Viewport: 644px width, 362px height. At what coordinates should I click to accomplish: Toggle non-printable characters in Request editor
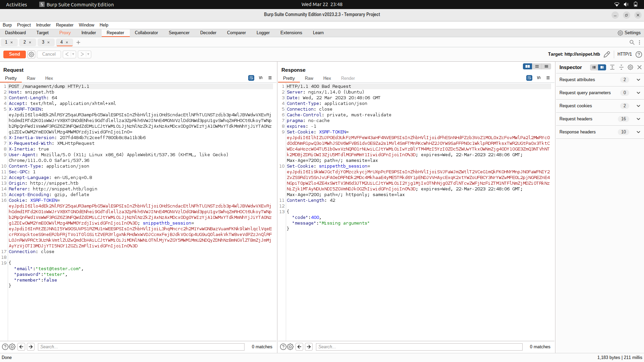tap(261, 78)
